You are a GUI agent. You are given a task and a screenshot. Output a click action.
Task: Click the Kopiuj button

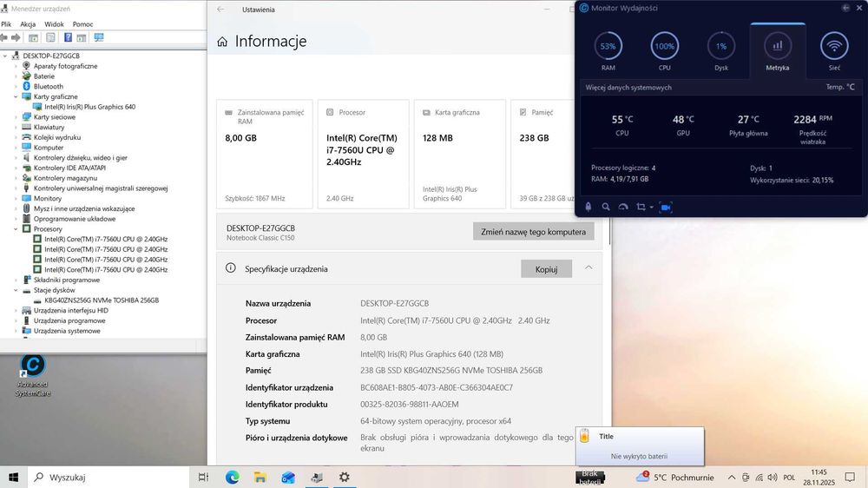(x=546, y=269)
